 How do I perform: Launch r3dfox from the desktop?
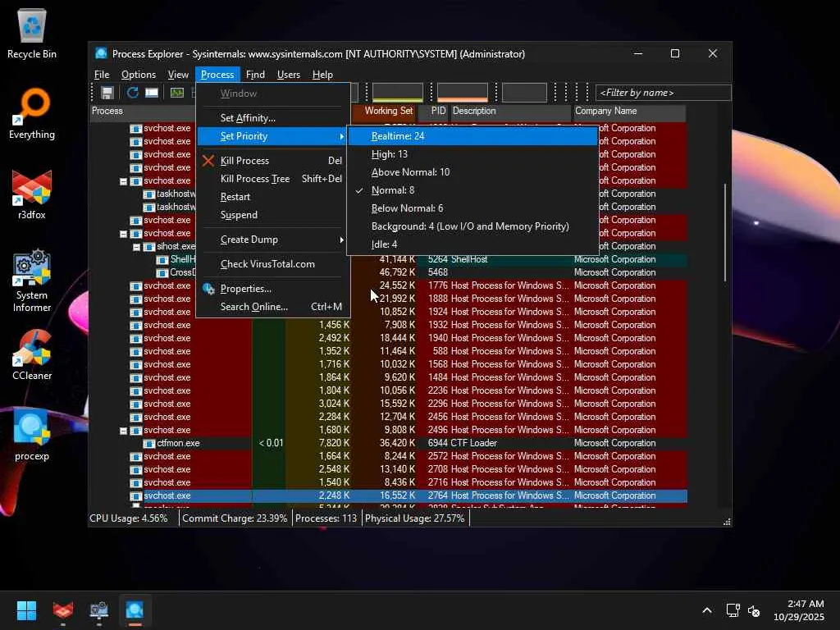tap(32, 194)
